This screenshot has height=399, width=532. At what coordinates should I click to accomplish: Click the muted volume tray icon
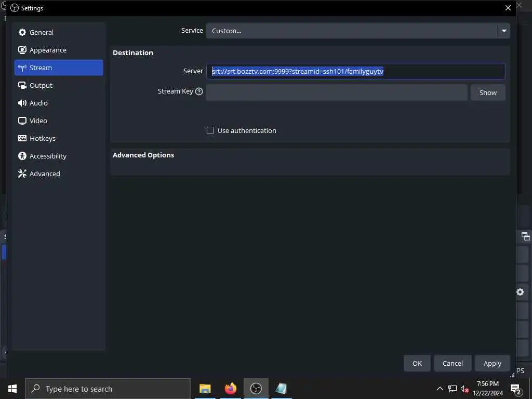464,389
